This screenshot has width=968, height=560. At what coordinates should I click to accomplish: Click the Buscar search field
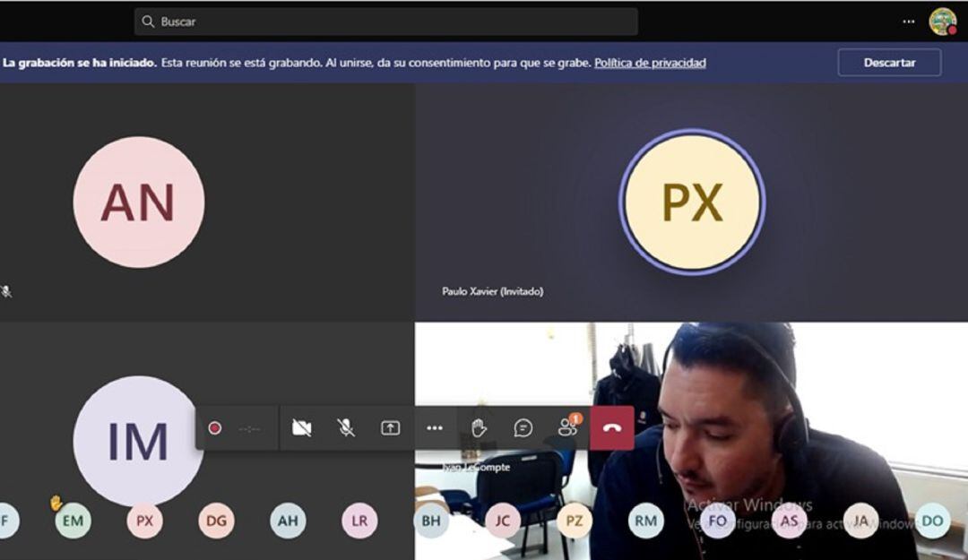click(x=385, y=22)
